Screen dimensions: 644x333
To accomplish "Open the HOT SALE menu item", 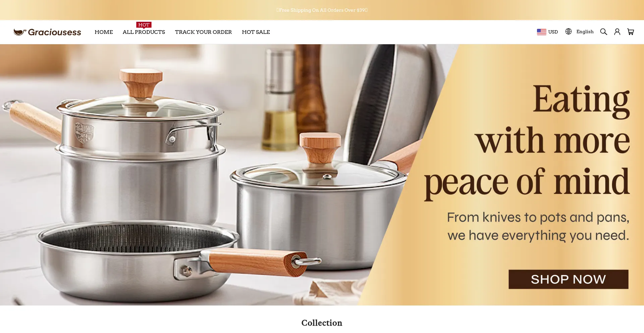I will 256,32.
